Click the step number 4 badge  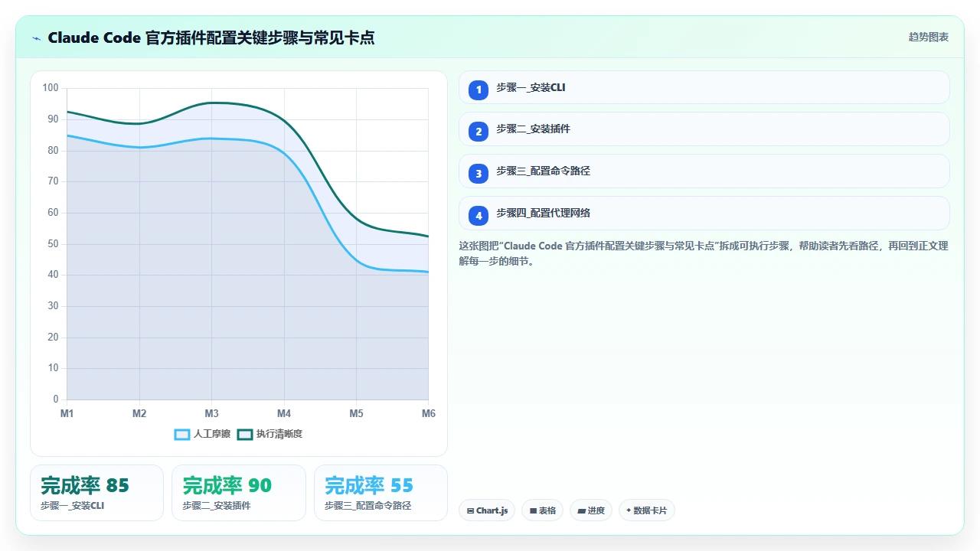pos(479,216)
